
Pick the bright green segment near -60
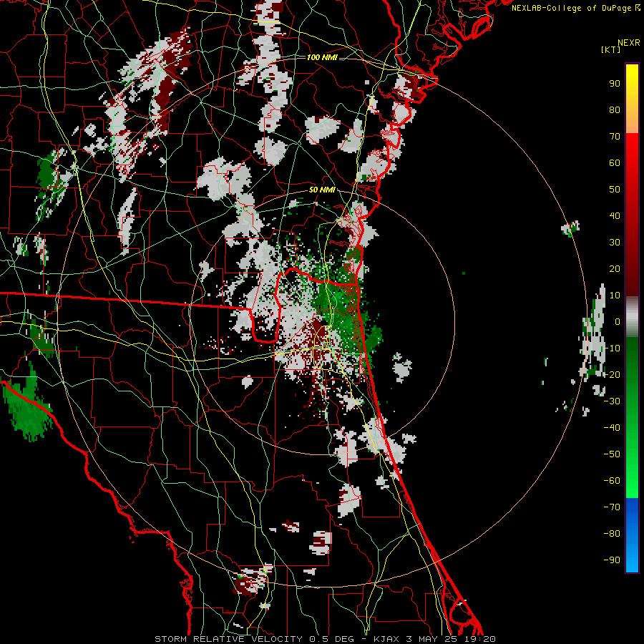(632, 482)
